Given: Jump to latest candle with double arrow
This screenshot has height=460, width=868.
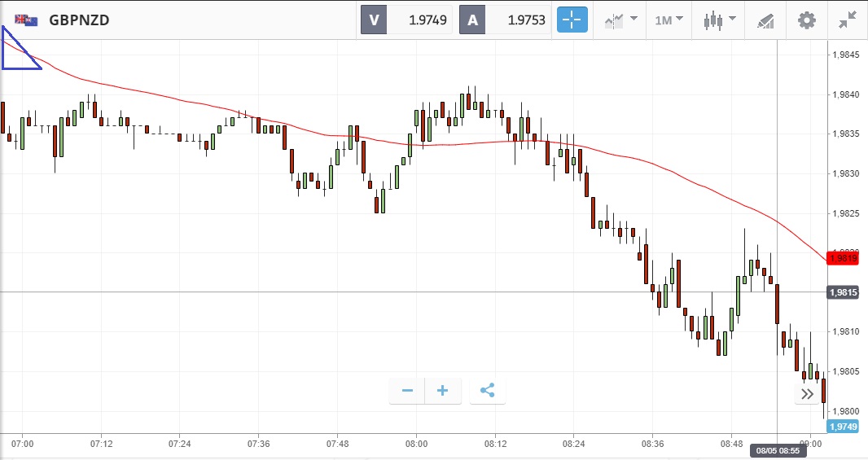Looking at the screenshot, I should [x=807, y=394].
